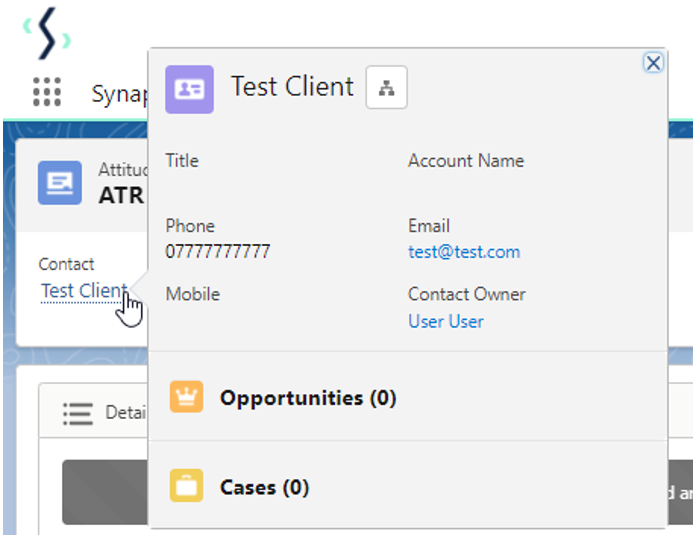This screenshot has height=535, width=697.
Task: Click the blue ATR record icon
Action: click(x=60, y=183)
